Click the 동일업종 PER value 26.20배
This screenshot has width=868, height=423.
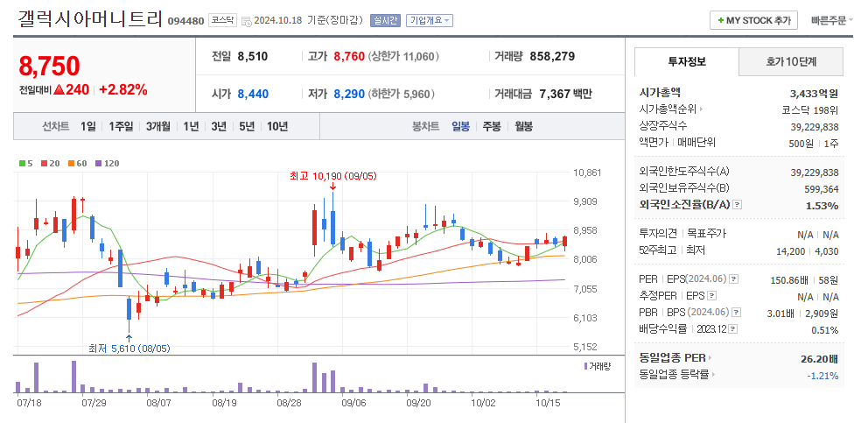pos(819,359)
